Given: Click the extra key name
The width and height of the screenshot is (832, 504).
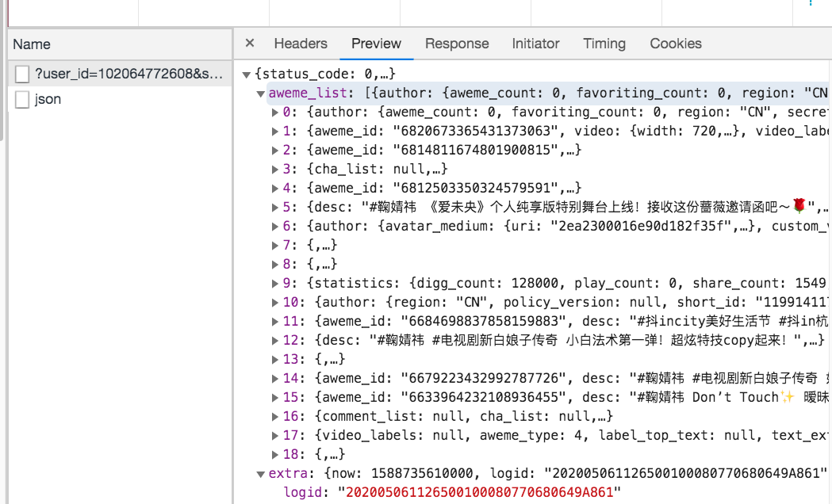Looking at the screenshot, I should tap(288, 473).
